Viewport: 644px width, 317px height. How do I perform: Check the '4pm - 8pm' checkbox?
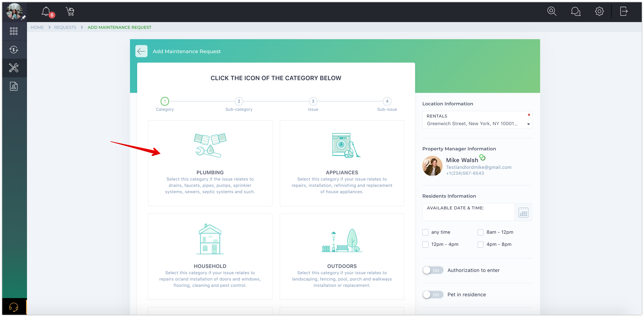(481, 244)
